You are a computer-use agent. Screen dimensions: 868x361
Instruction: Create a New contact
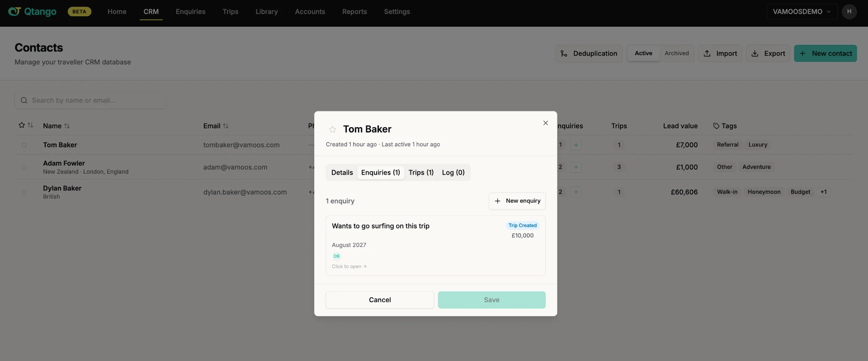tap(826, 53)
